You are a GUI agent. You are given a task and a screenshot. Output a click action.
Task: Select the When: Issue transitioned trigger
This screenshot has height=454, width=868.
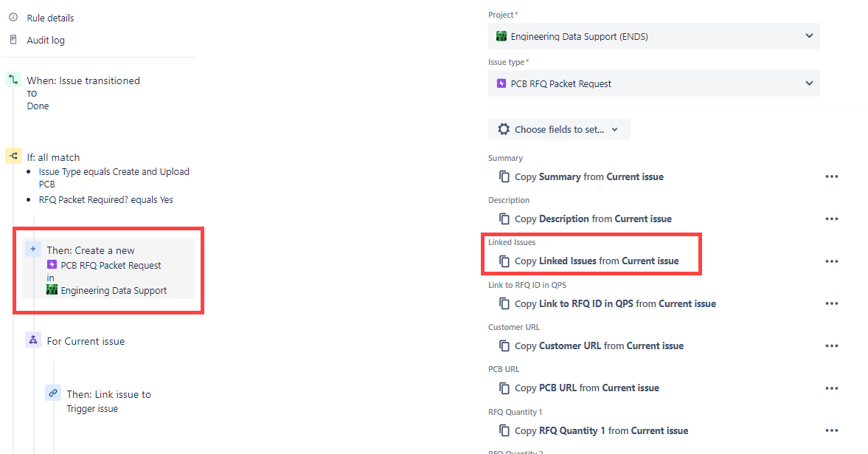pos(83,80)
